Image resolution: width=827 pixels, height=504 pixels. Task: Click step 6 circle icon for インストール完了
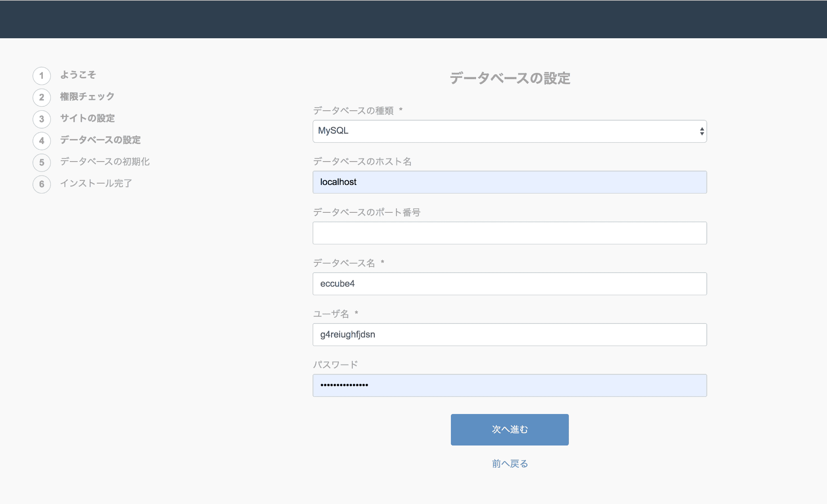tap(42, 184)
